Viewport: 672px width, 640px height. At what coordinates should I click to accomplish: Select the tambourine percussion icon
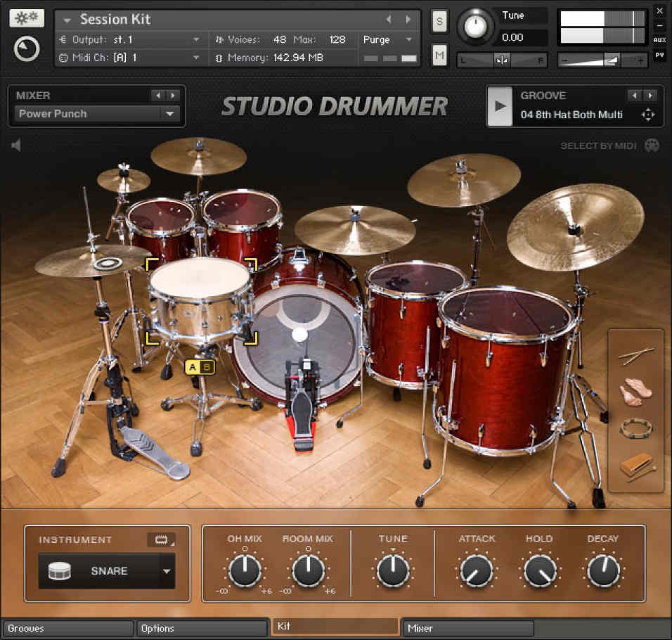pos(635,428)
